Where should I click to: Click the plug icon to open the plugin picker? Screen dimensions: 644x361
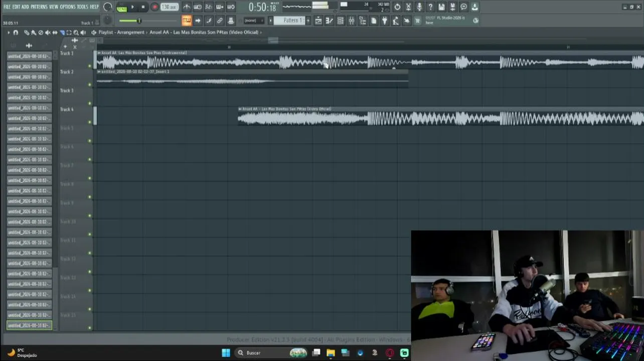(385, 21)
